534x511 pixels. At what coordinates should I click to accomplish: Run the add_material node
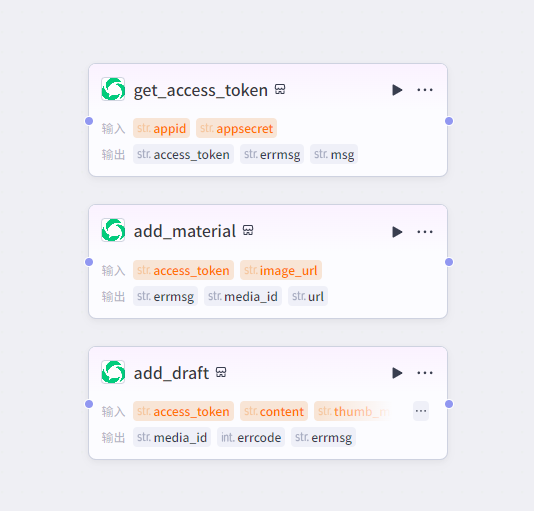[x=397, y=232]
